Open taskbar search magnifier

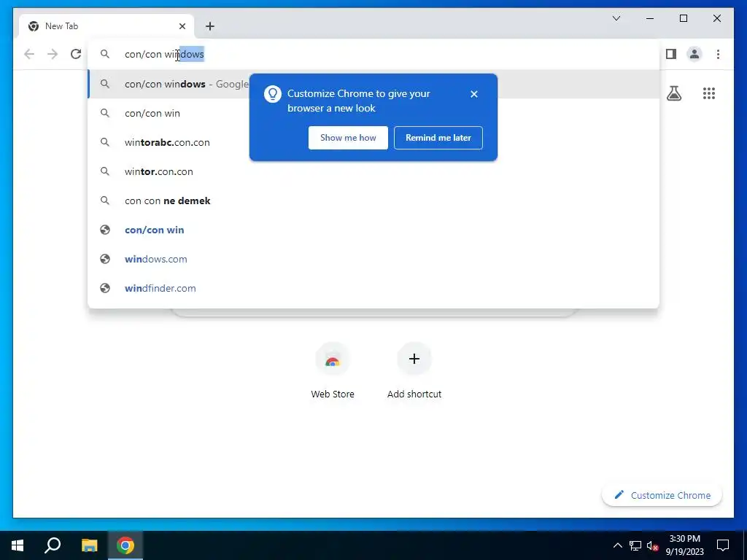53,545
